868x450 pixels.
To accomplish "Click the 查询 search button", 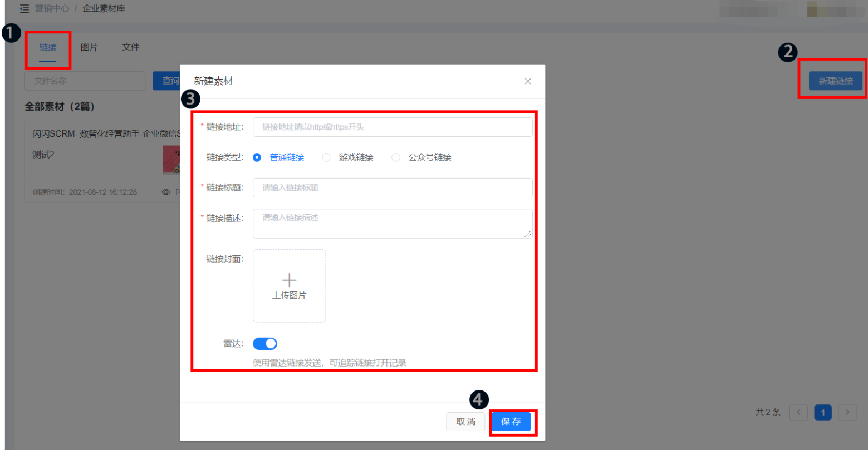I will (x=168, y=81).
